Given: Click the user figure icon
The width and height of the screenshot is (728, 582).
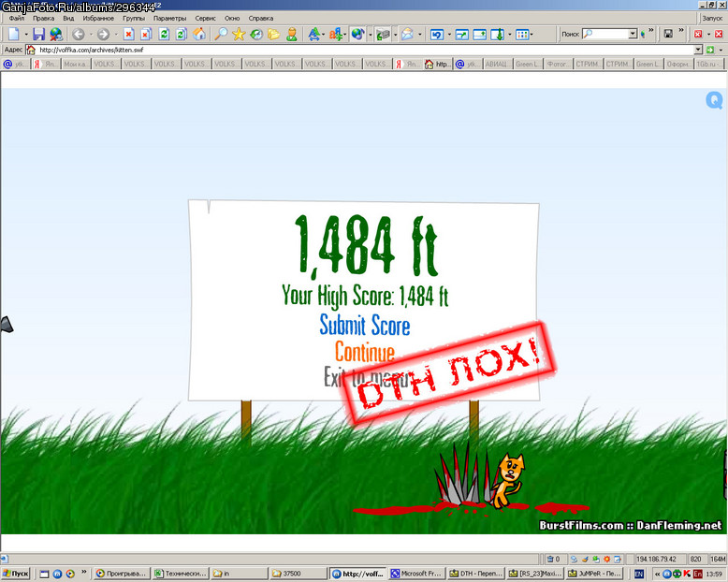Looking at the screenshot, I should click(292, 35).
